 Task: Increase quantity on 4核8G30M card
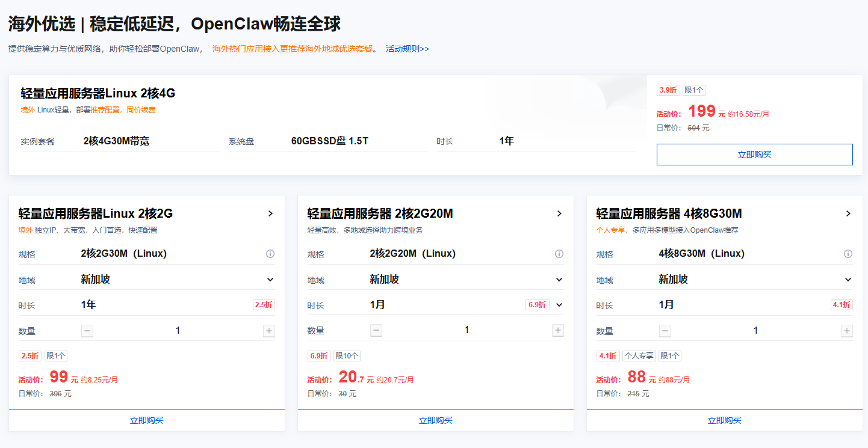pyautogui.click(x=847, y=331)
